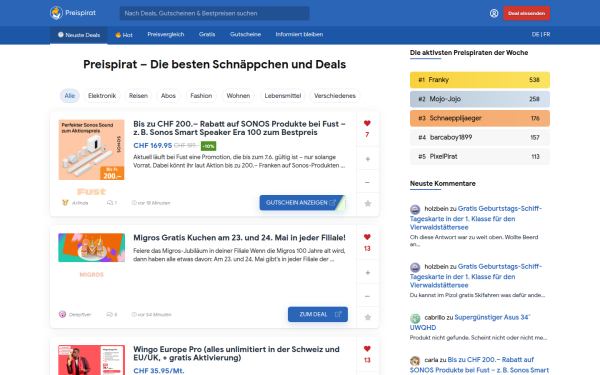Filter deals by Fashion
The height and width of the screenshot is (375, 600).
[x=201, y=96]
